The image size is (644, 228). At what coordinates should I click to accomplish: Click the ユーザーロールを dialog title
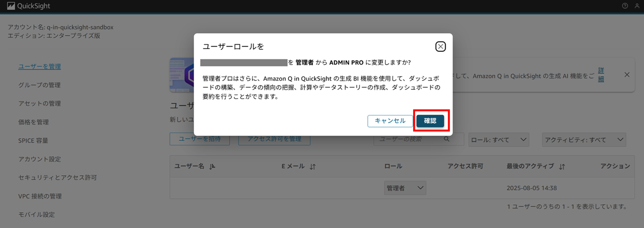[233, 47]
